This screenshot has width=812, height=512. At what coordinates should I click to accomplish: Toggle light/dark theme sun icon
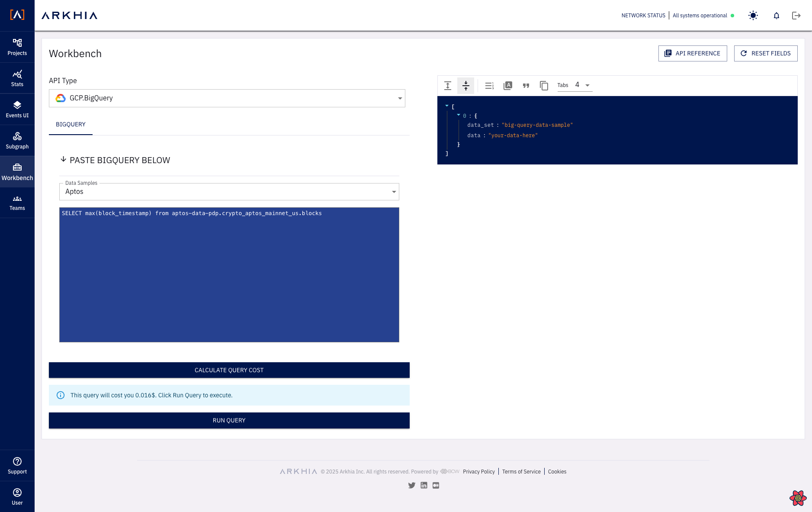(753, 16)
